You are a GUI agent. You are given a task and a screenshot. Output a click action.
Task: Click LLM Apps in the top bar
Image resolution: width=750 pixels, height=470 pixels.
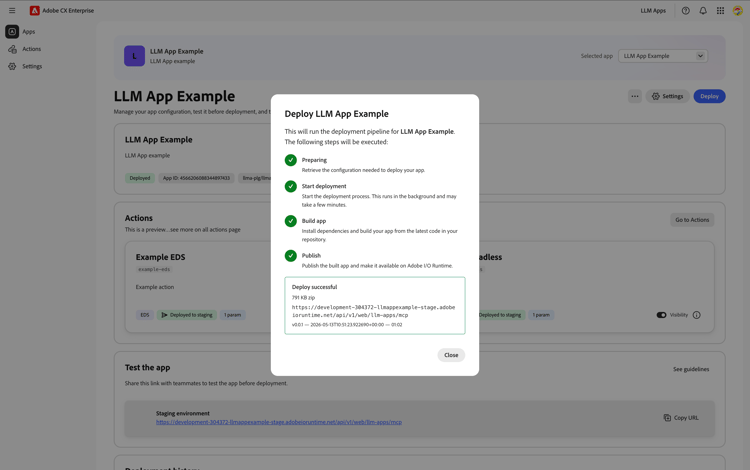point(653,11)
